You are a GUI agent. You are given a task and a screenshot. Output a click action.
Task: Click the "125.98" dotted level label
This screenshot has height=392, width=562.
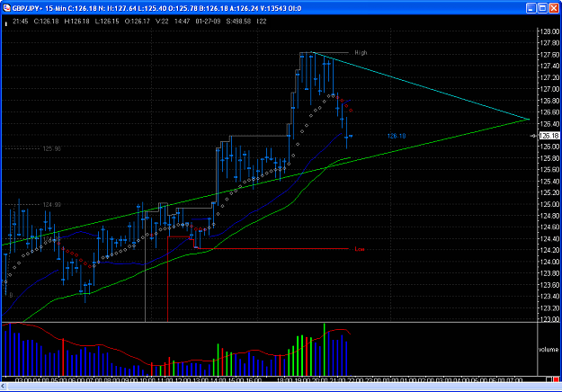(x=52, y=148)
